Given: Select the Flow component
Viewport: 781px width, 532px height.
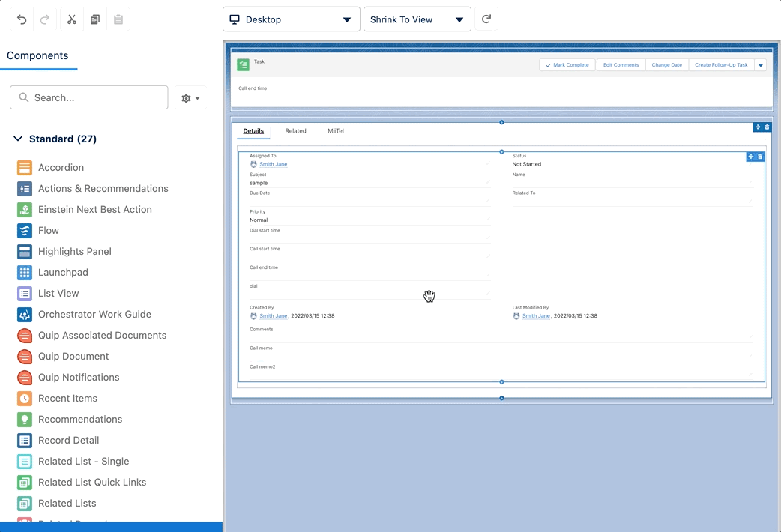Looking at the screenshot, I should coord(49,231).
